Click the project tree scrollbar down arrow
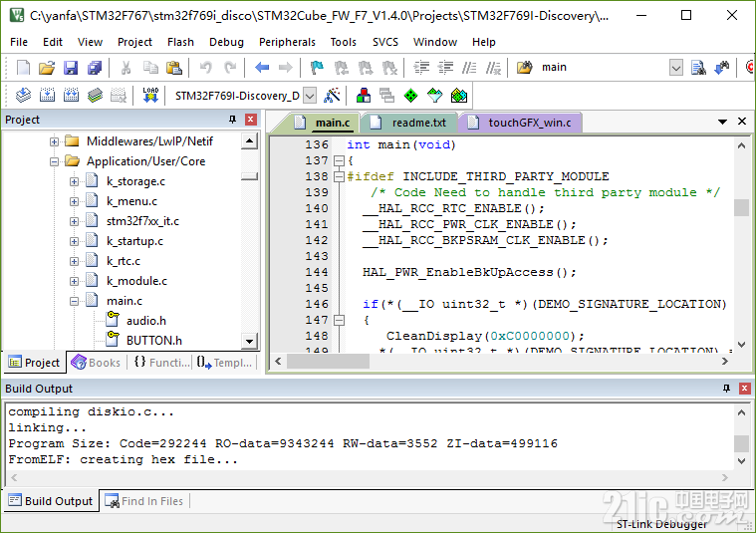 click(249, 342)
